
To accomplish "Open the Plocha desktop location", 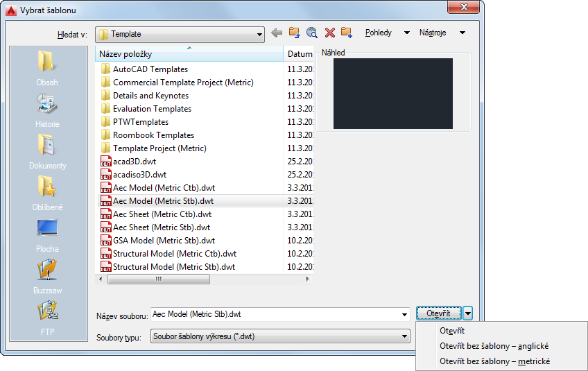I will (x=47, y=235).
